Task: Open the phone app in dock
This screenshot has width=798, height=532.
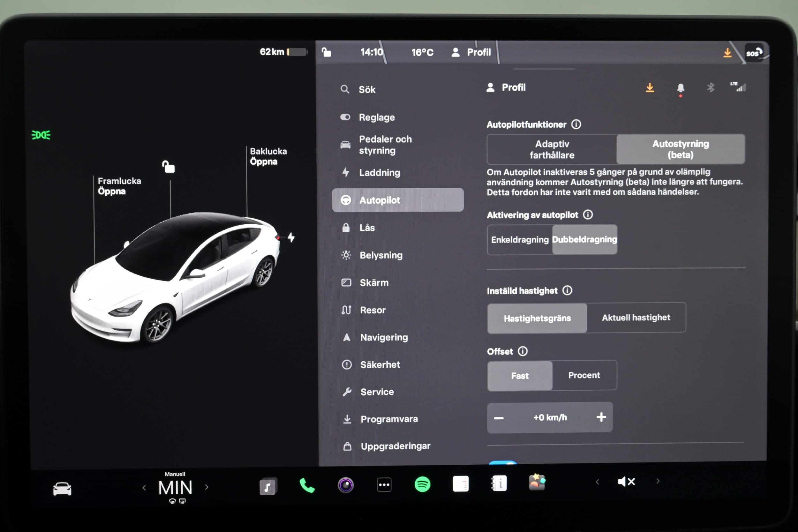Action: pos(307,485)
